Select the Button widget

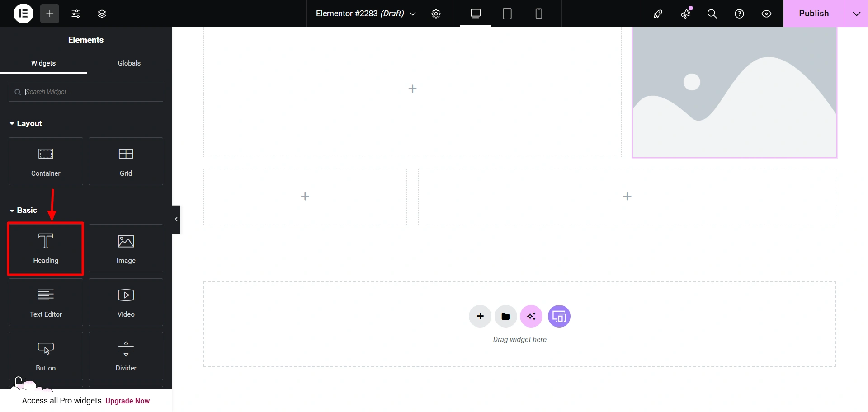(x=46, y=356)
